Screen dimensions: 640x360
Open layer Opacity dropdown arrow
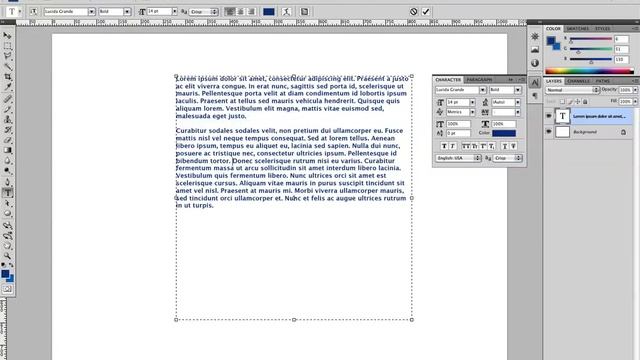[635, 90]
